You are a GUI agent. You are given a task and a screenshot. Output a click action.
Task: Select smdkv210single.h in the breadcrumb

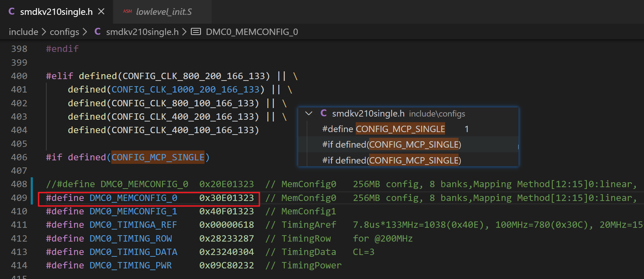[142, 32]
